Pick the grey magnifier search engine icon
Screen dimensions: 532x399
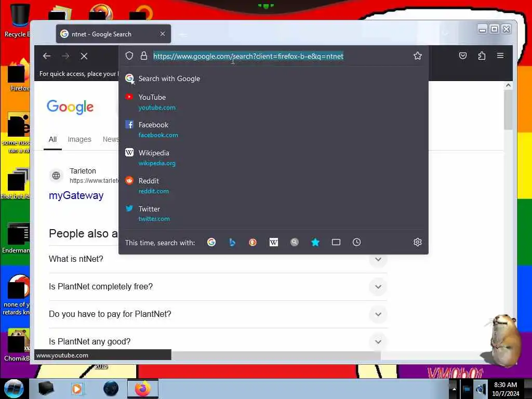(x=295, y=242)
